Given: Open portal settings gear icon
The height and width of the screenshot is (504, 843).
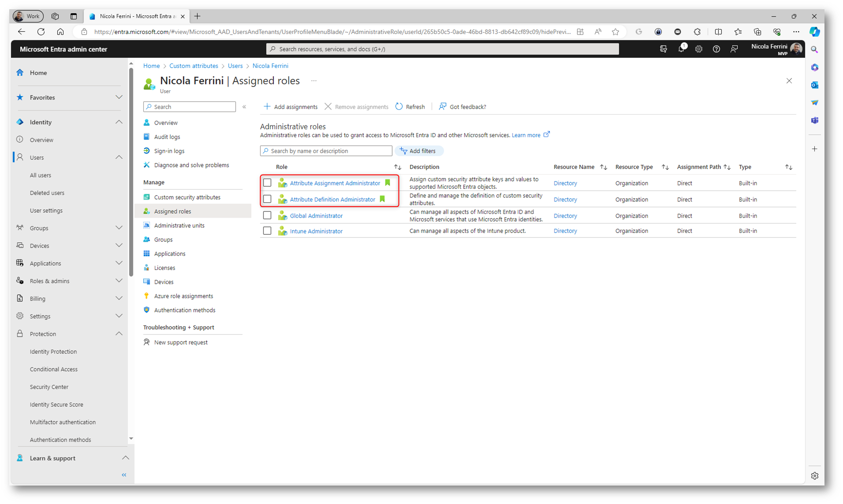Looking at the screenshot, I should coord(698,49).
